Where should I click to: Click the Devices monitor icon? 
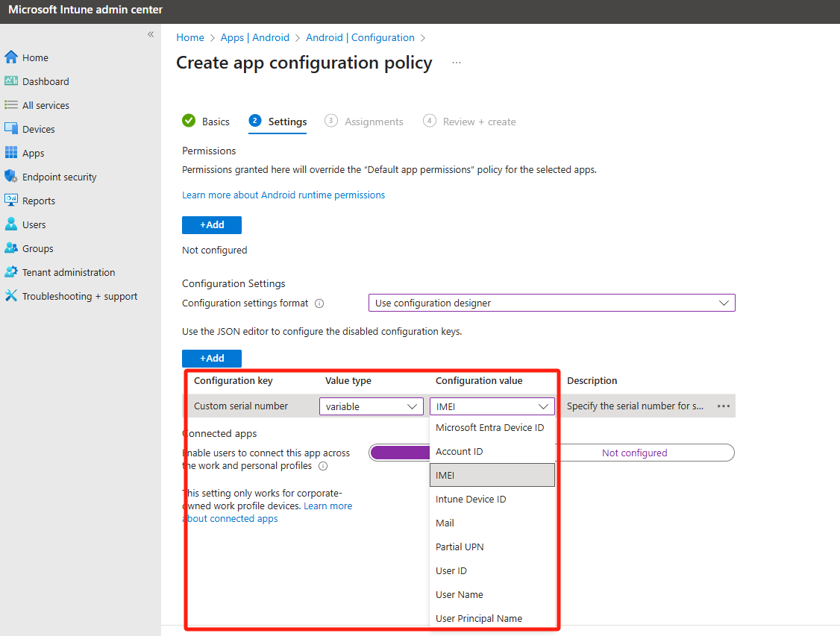click(x=10, y=128)
